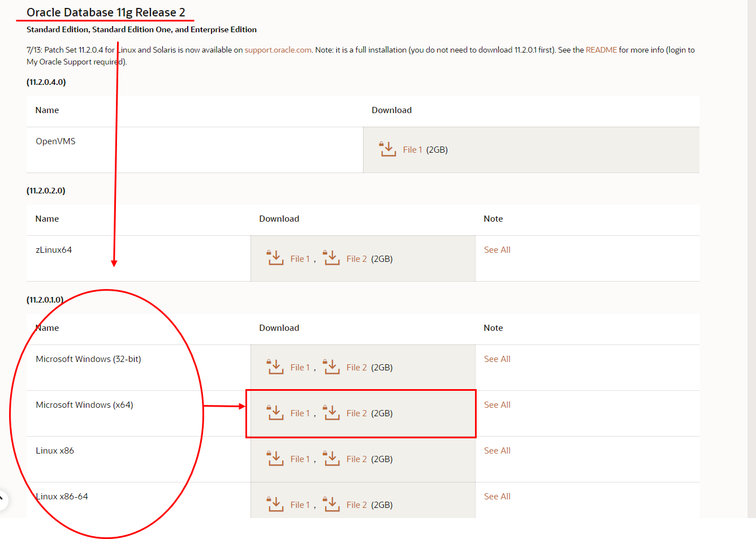The height and width of the screenshot is (539, 756).
Task: Follow the support.oracle.com link
Action: pyautogui.click(x=278, y=50)
